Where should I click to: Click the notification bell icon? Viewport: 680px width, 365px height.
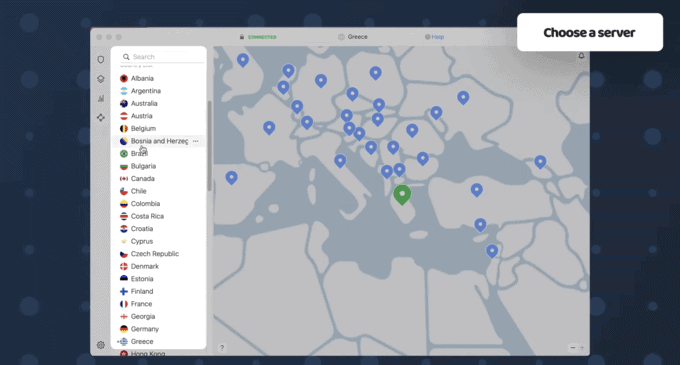(x=581, y=56)
